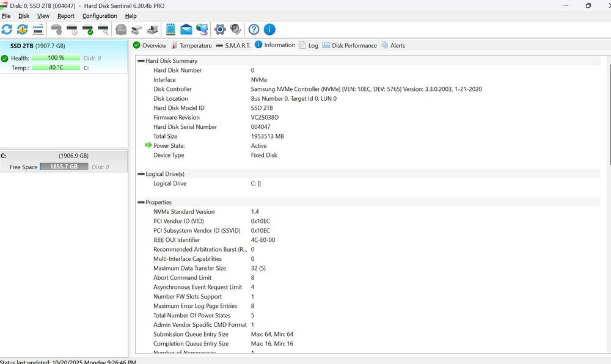Image resolution: width=611 pixels, height=364 pixels.
Task: Click the Device Type Fixed Disk value
Action: tap(264, 155)
